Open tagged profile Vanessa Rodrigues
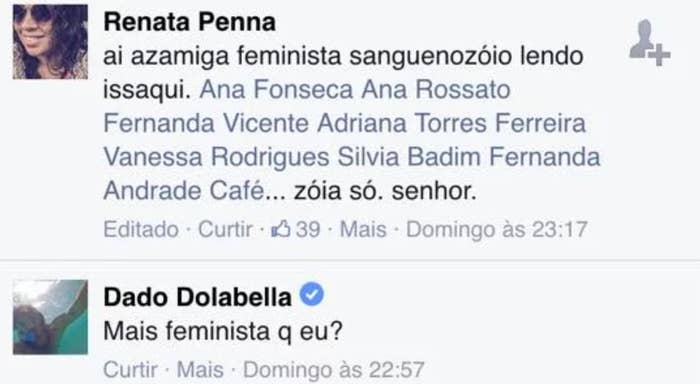 pyautogui.click(x=216, y=157)
